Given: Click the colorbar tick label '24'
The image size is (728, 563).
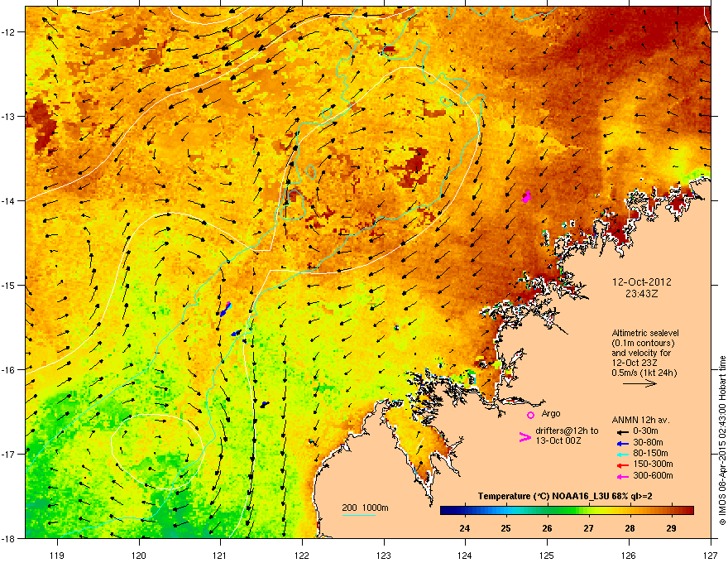Looking at the screenshot, I should pos(464,528).
